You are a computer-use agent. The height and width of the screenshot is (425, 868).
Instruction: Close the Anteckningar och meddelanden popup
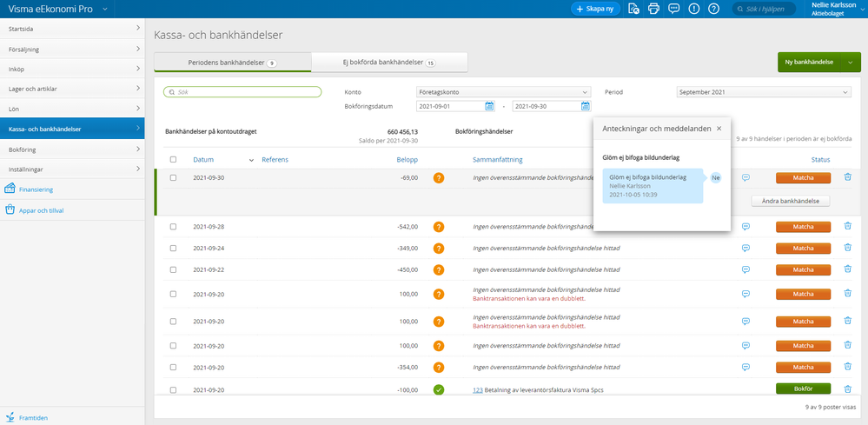[x=719, y=129]
